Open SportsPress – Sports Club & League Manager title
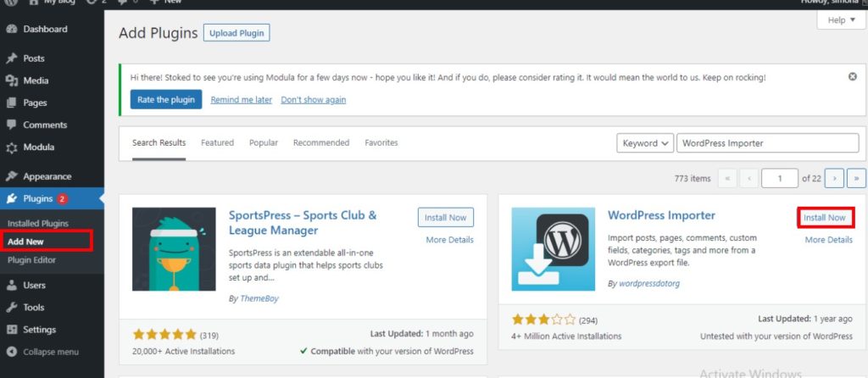Screen dimensions: 868x378 303,223
